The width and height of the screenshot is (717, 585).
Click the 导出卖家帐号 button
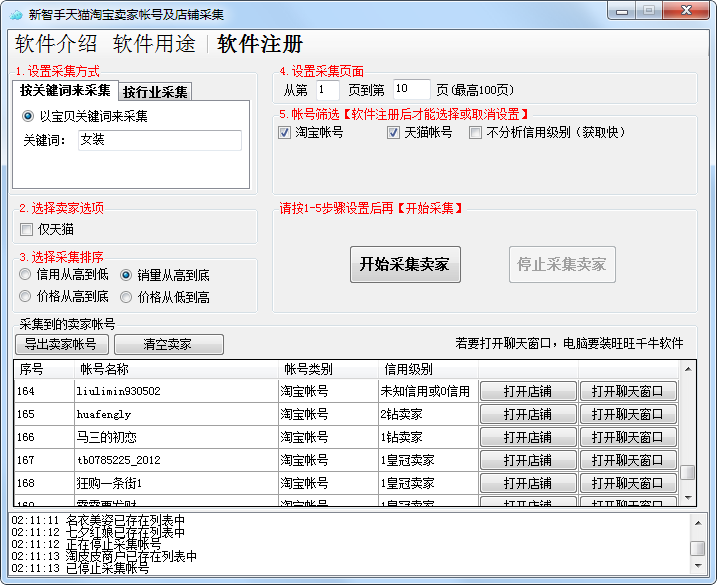click(x=61, y=344)
